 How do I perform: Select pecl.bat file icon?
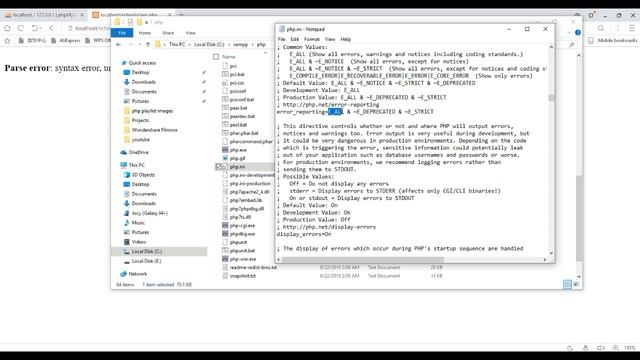225,124
